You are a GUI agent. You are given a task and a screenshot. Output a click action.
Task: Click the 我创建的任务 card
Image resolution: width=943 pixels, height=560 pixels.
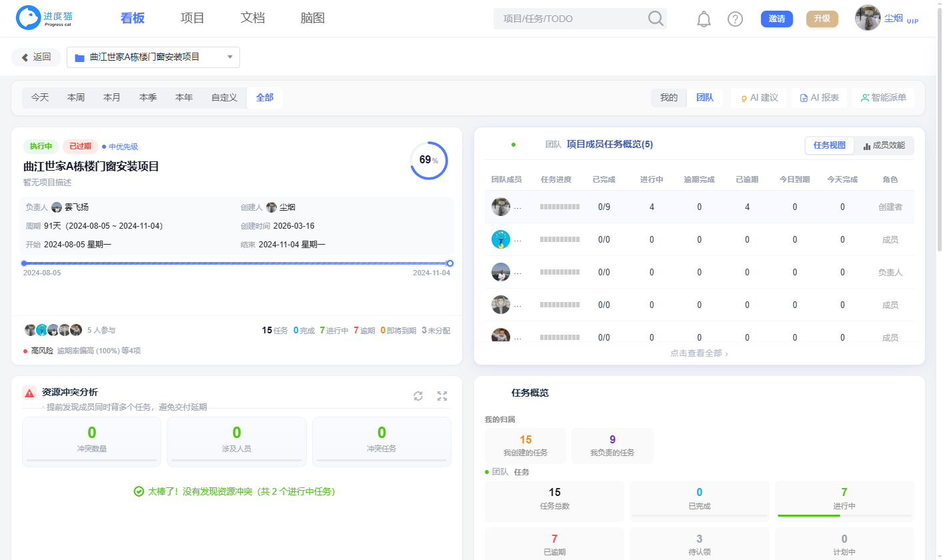[x=526, y=446]
